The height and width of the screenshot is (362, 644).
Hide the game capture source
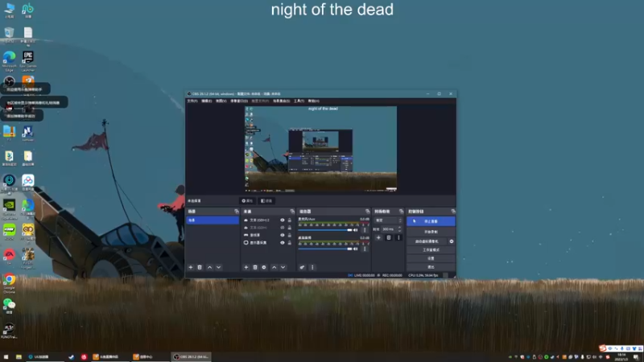(x=283, y=235)
